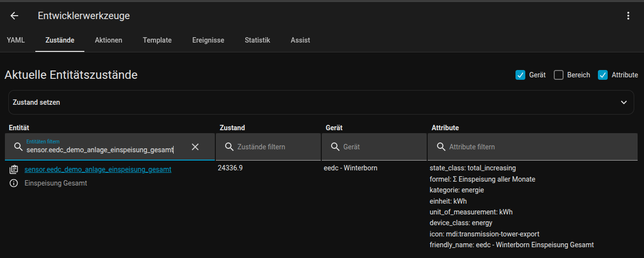Click the Gerät column header
Image resolution: width=644 pixels, height=258 pixels.
coord(334,128)
